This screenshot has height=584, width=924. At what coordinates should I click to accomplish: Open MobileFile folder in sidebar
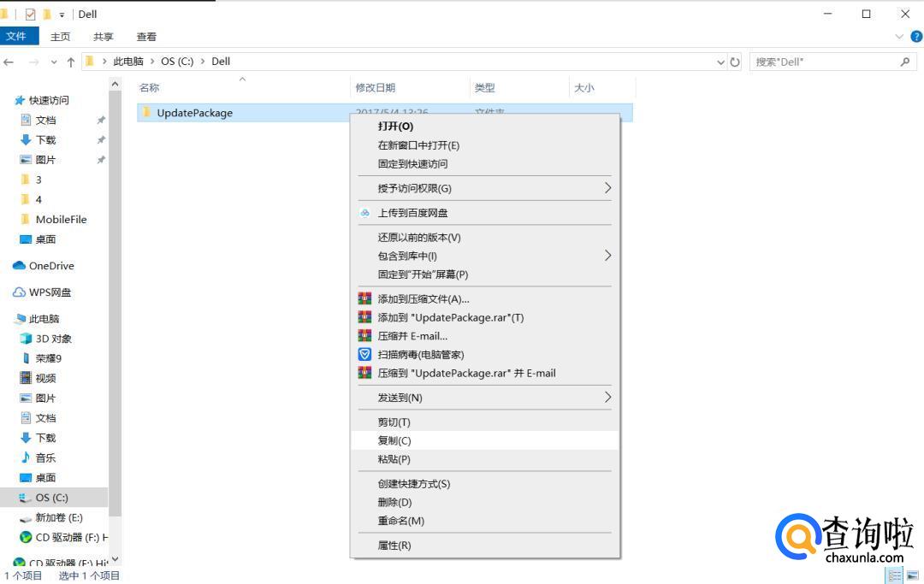tap(62, 220)
